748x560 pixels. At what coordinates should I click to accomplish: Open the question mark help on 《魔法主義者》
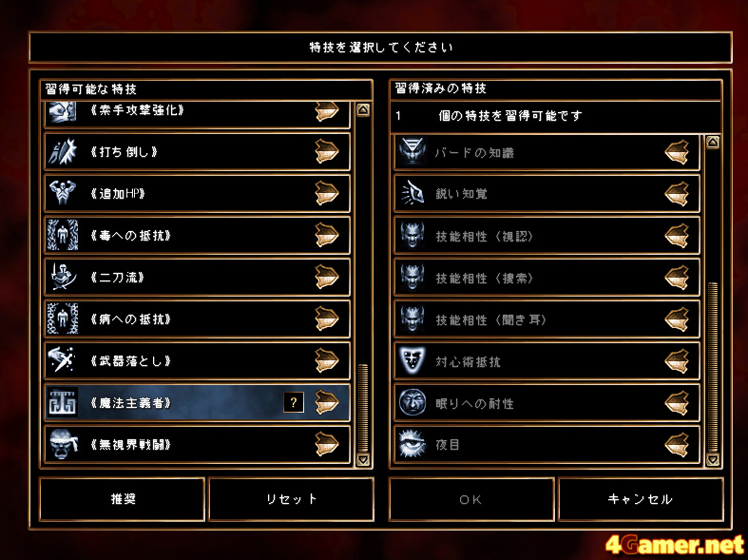click(294, 402)
